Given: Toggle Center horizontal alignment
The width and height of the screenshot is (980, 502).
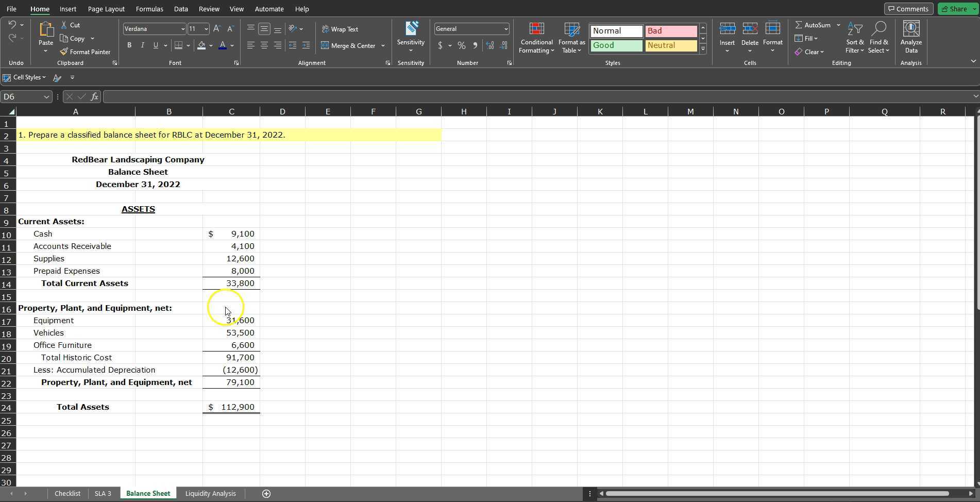Looking at the screenshot, I should tap(264, 45).
